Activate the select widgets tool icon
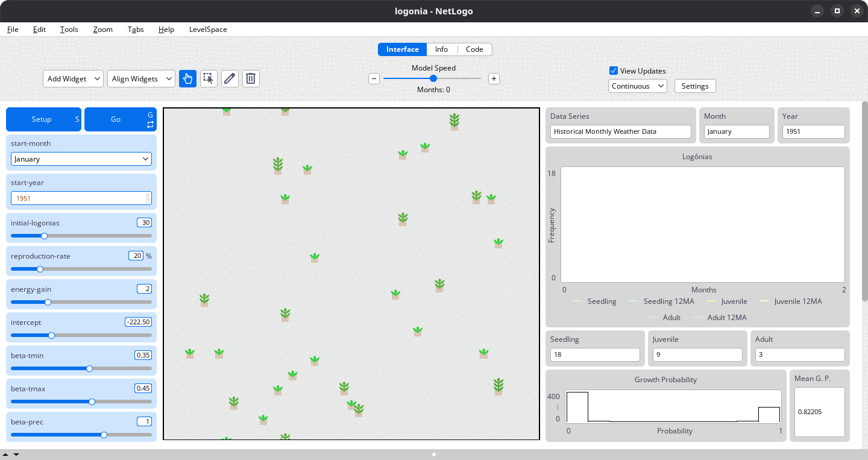The height and width of the screenshot is (460, 868). [209, 78]
